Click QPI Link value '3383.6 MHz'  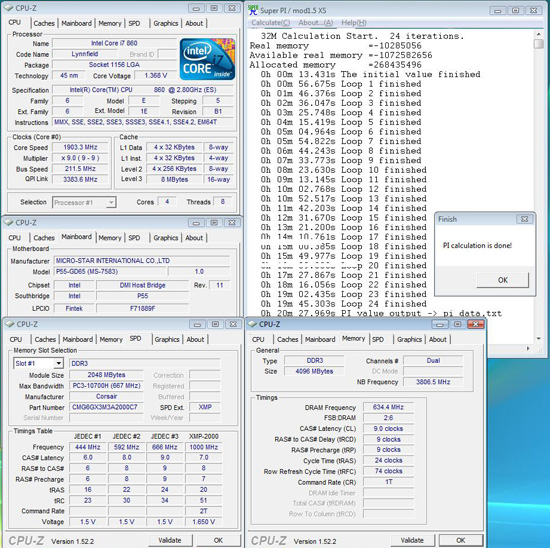[x=80, y=179]
